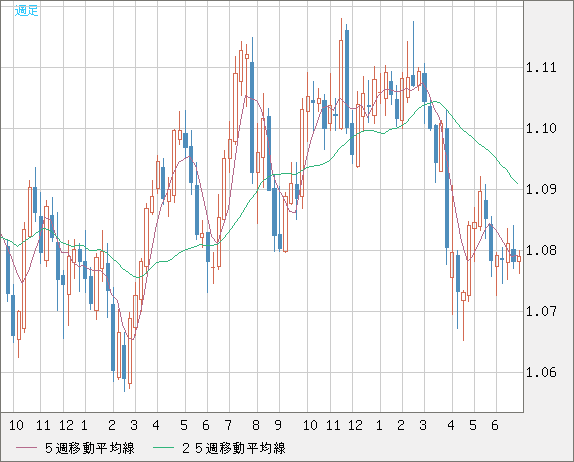
Task: Click the 1.10 price axis label
Action: (x=541, y=128)
